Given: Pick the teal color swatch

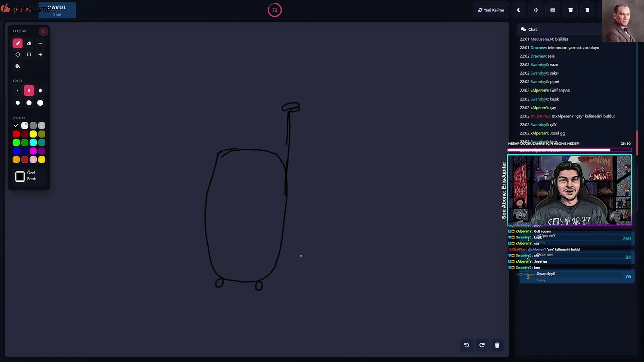Looking at the screenshot, I should click(42, 142).
